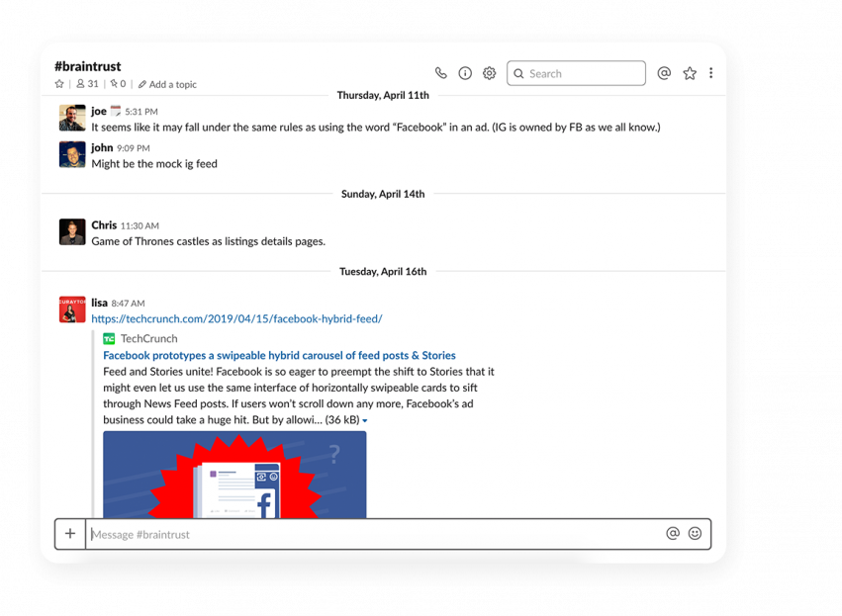The width and height of the screenshot is (842, 616).
Task: Open Chris's avatar
Action: click(x=72, y=231)
